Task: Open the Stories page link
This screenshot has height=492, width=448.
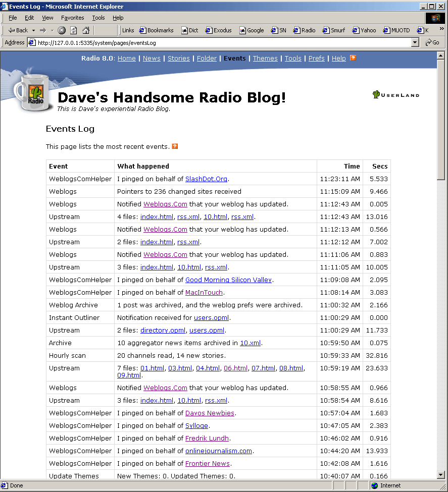Action: click(178, 58)
